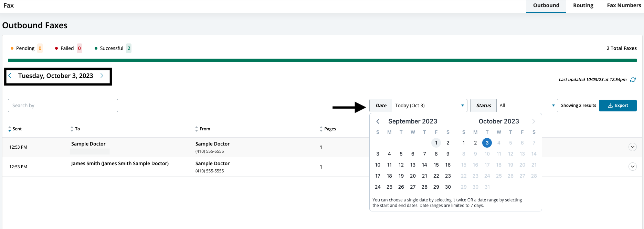Open the Fax Numbers tab
The height and width of the screenshot is (229, 644).
[x=624, y=6]
